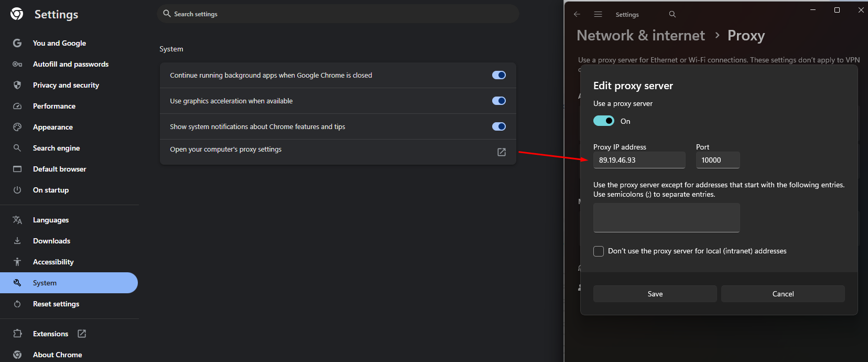Click the Chrome icon for About Chrome
Screen dimensions: 868x362
coord(17,355)
